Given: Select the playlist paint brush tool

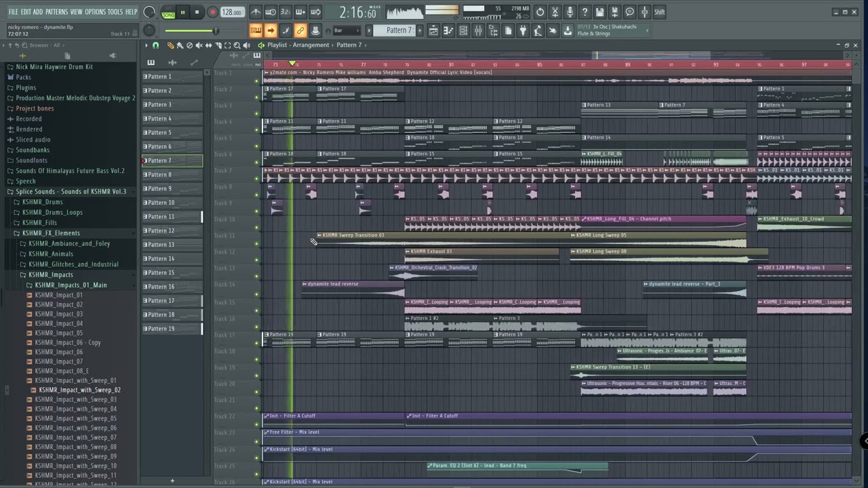Looking at the screenshot, I should 180,45.
